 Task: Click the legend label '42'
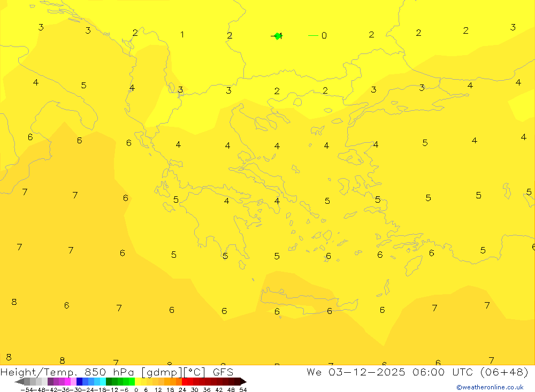(x=219, y=390)
